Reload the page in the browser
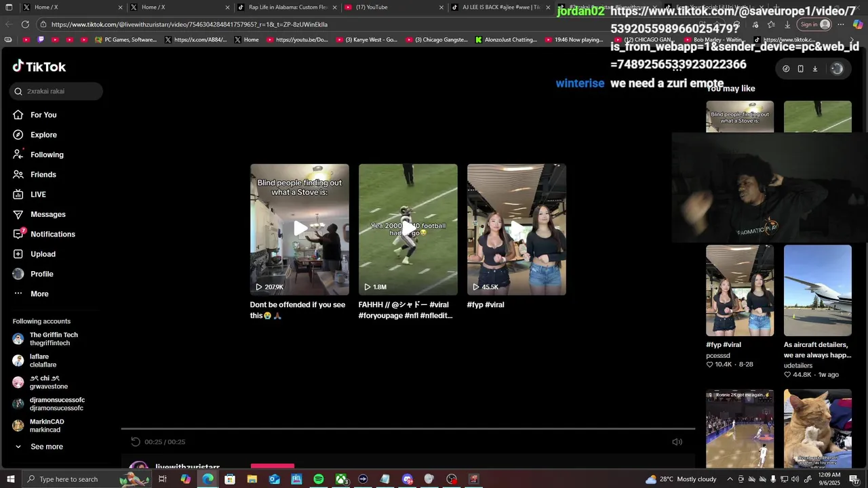Image resolution: width=868 pixels, height=488 pixels. click(25, 24)
